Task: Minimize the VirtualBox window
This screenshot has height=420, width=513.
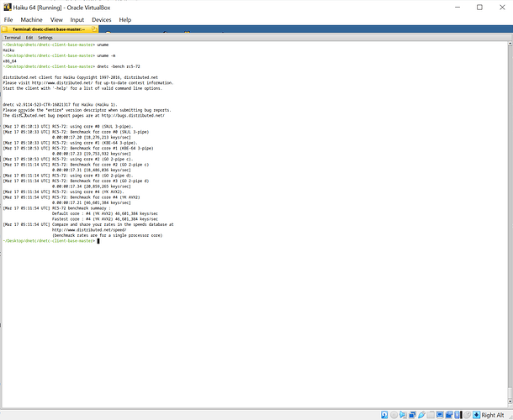Action: pos(457,8)
